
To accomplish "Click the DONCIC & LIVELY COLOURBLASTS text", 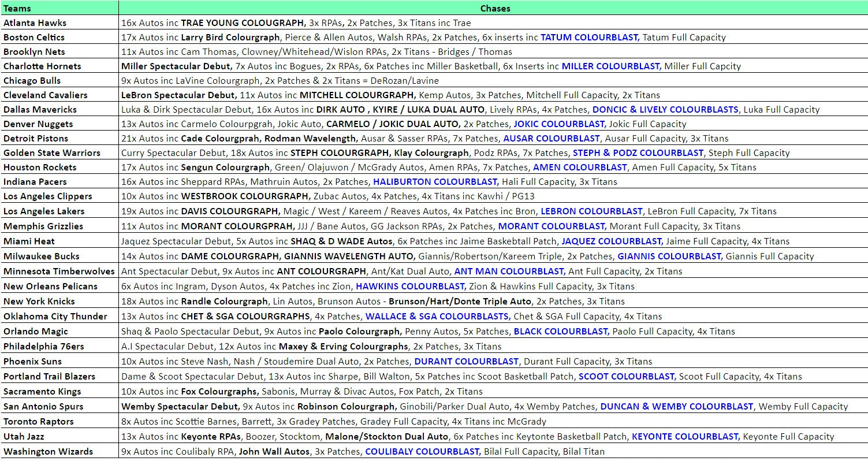I will tap(665, 110).
